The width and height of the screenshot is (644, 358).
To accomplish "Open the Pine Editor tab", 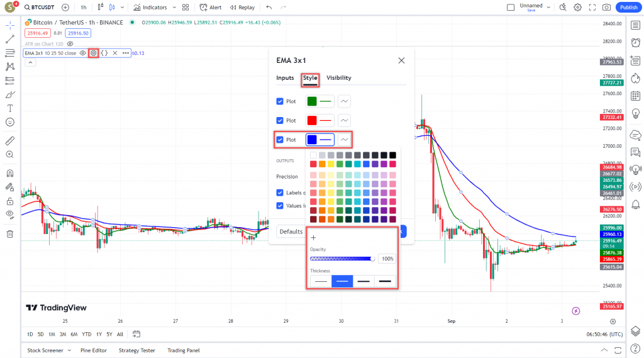I will [x=94, y=350].
